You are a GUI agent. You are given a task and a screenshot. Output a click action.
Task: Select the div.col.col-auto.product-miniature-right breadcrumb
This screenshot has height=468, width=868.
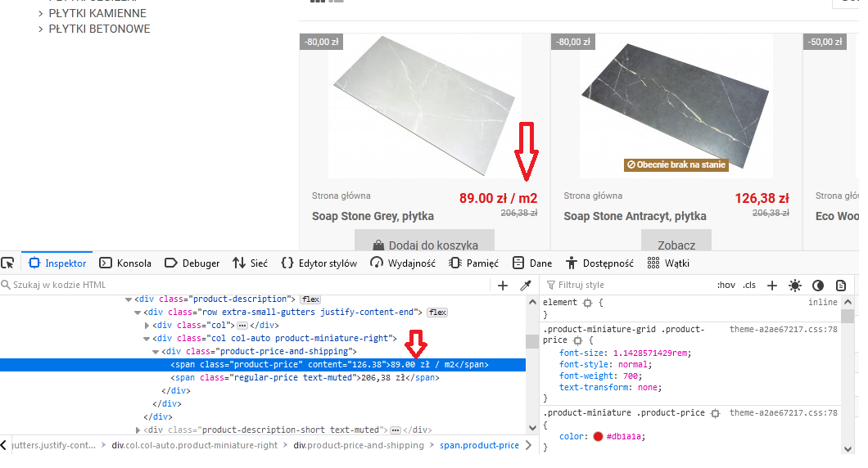pyautogui.click(x=194, y=445)
